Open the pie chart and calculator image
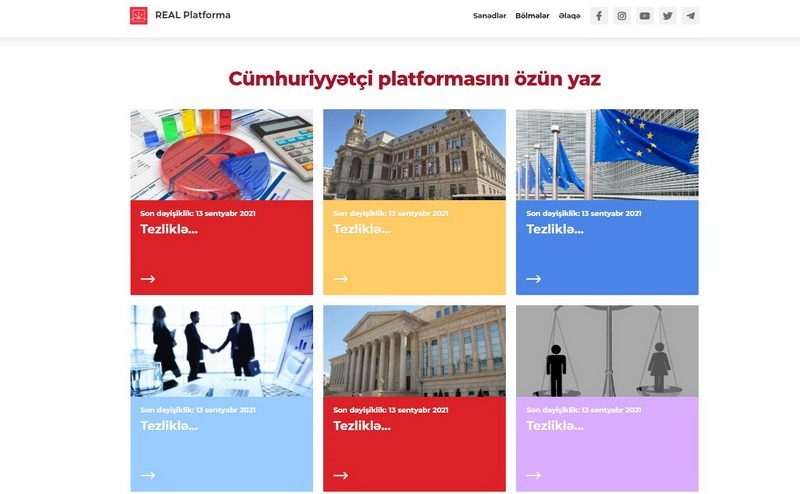This screenshot has width=800, height=494. (221, 154)
